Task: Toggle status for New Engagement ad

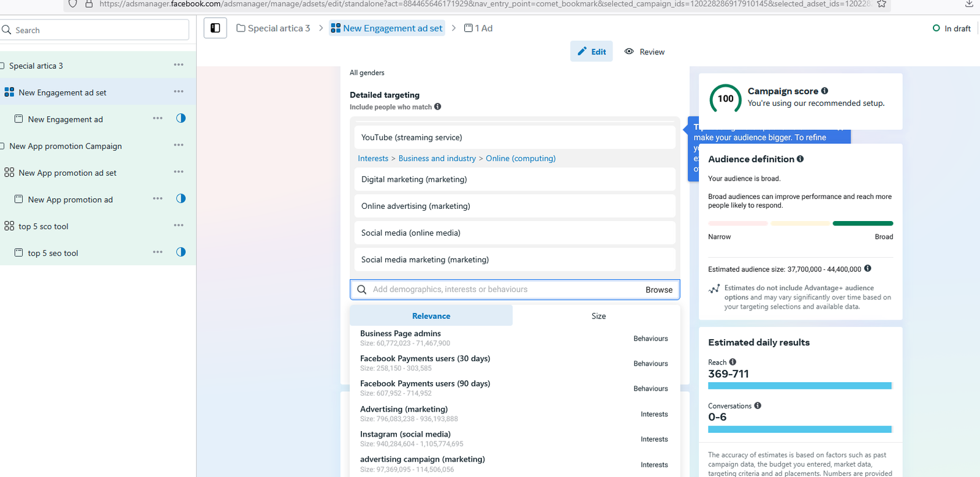Action: coord(181,118)
